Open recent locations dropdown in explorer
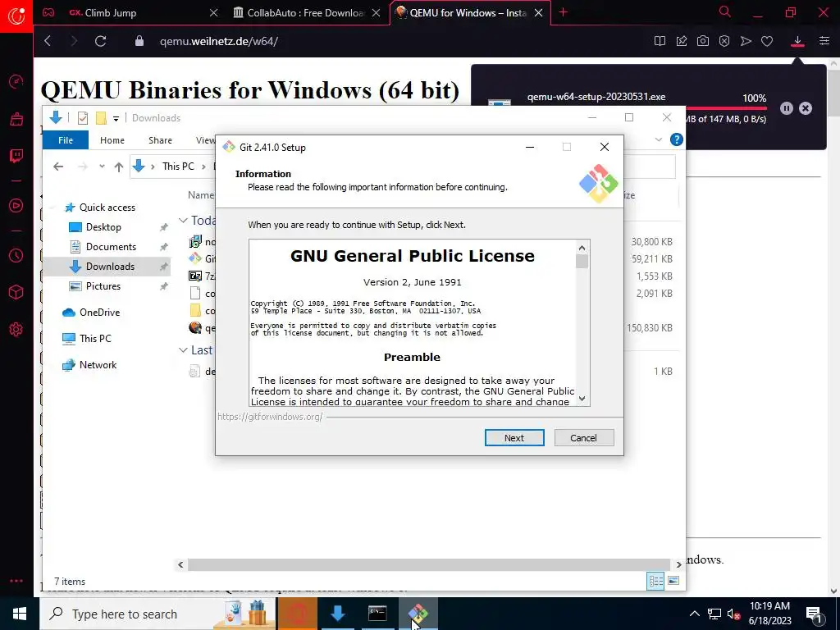The width and height of the screenshot is (840, 630). 102,167
